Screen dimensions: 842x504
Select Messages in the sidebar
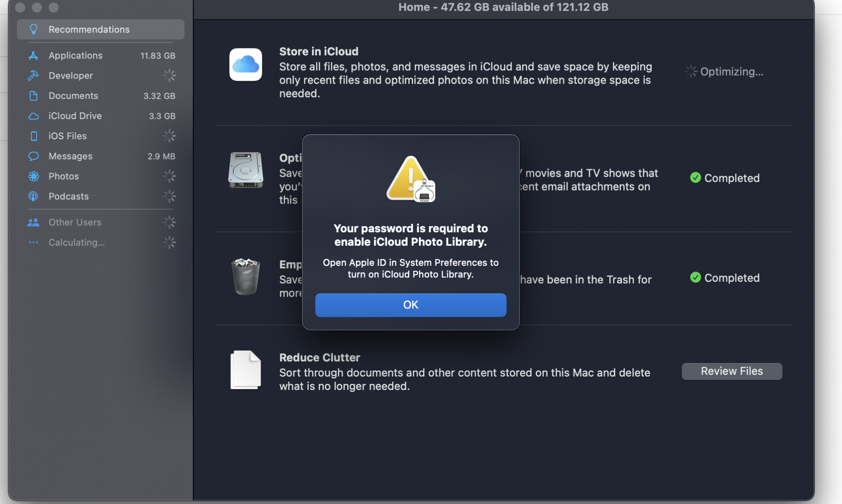pyautogui.click(x=100, y=156)
